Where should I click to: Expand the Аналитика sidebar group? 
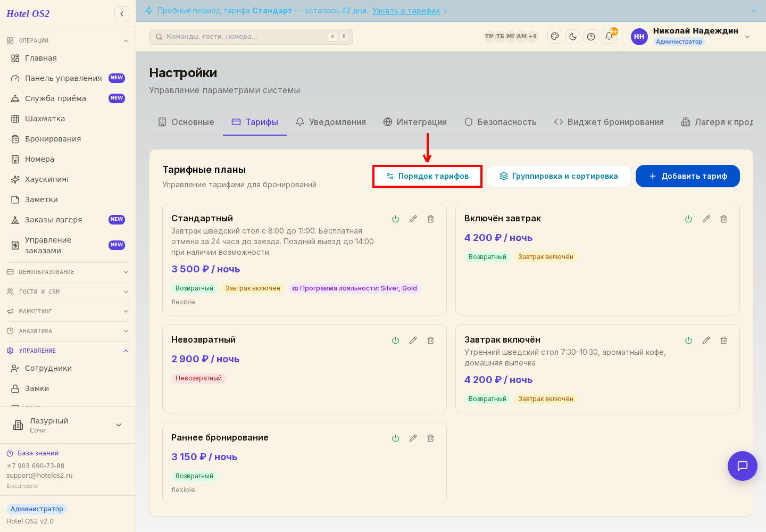[68, 331]
